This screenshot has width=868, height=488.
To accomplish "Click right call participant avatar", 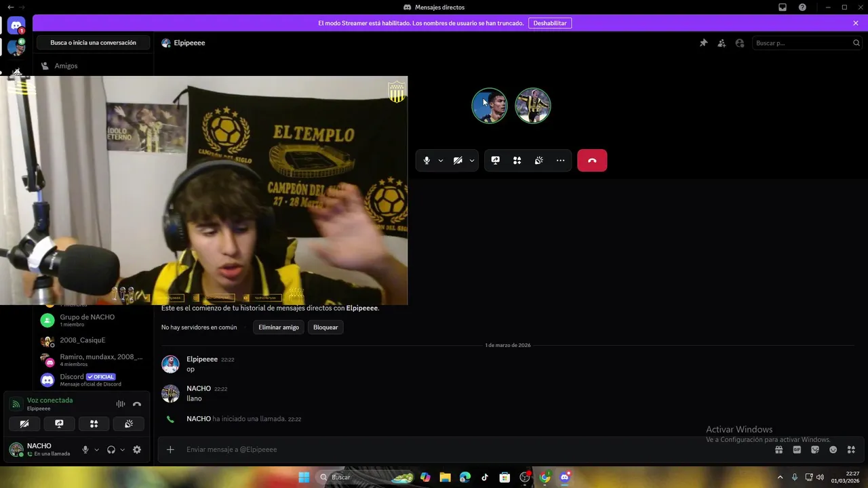I will (x=533, y=106).
